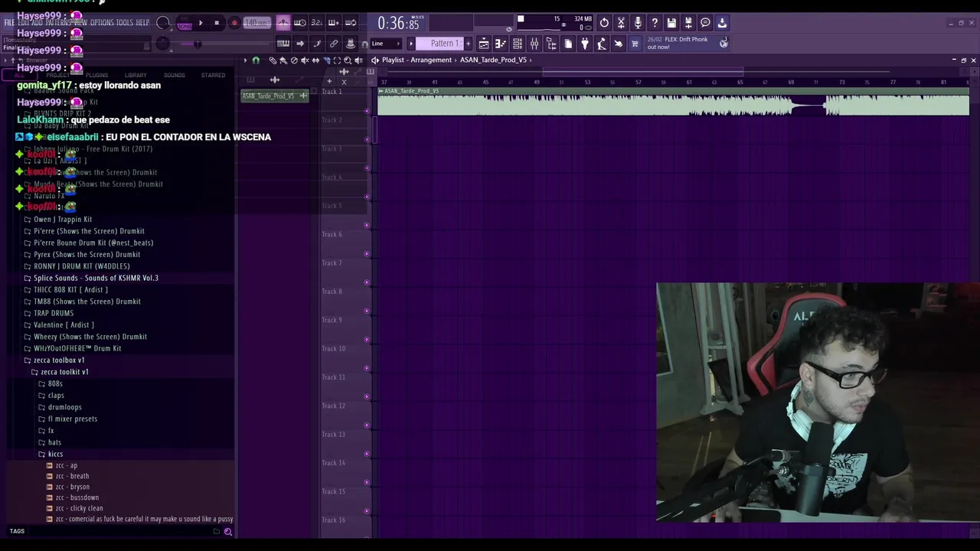Click one-click audio recording microphone
Image resolution: width=980 pixels, height=551 pixels.
(x=638, y=23)
